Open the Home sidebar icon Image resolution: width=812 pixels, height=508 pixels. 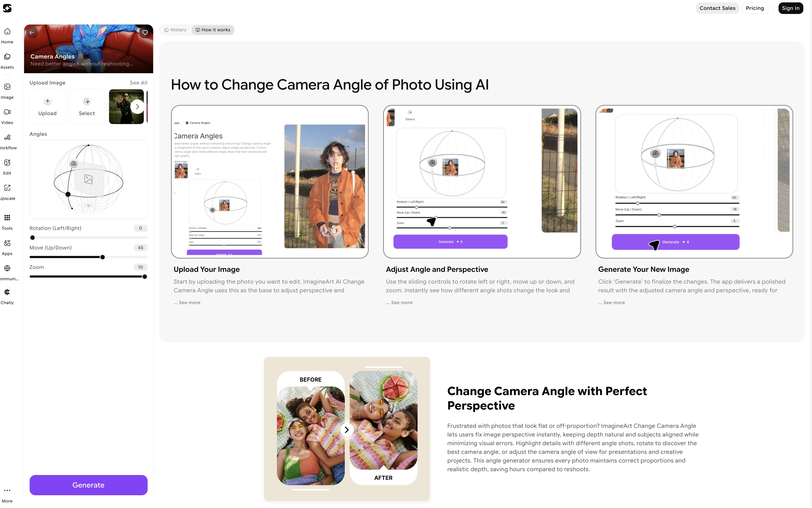click(7, 36)
